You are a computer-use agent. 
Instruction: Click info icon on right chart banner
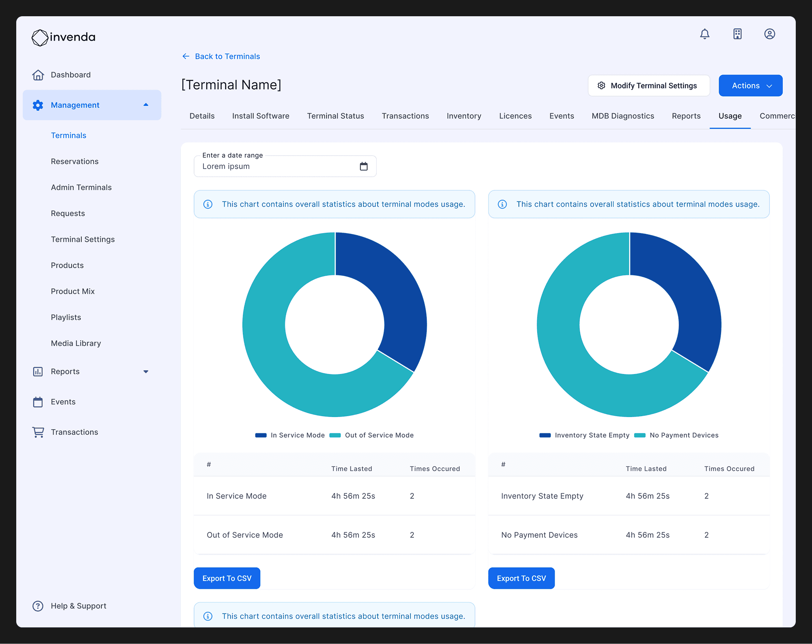click(502, 204)
